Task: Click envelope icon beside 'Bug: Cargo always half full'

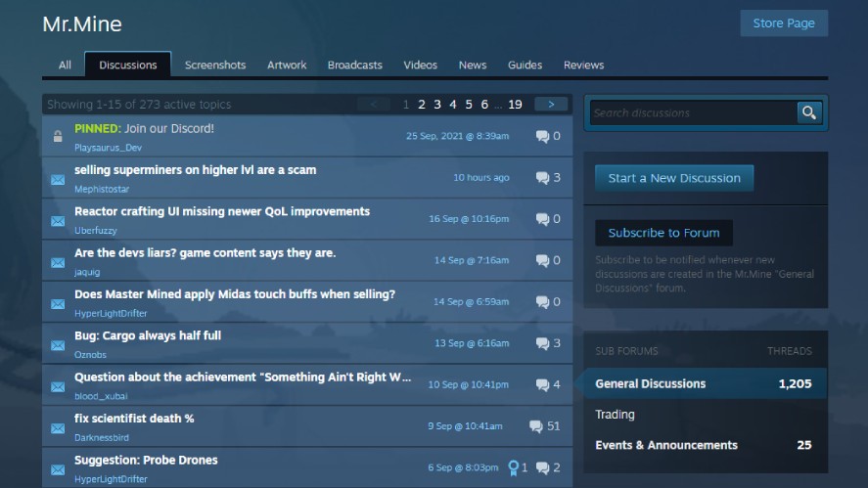Action: 58,346
